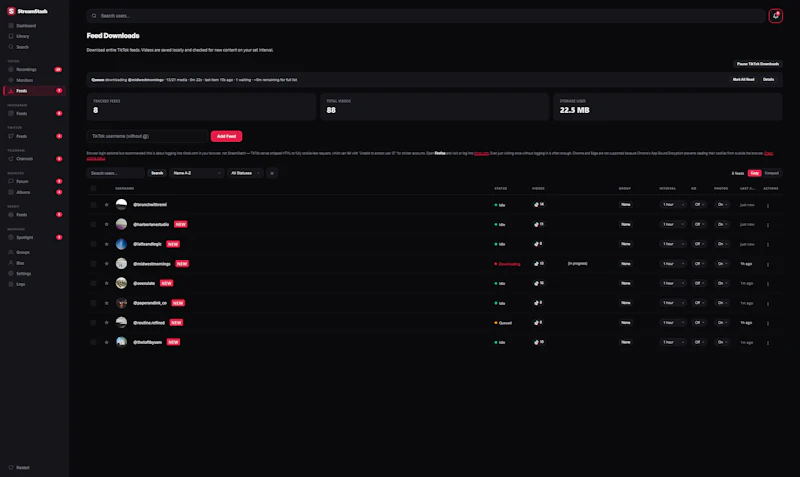Tick the checkbox for @paperandink_co
This screenshot has width=800, height=477.
[x=93, y=303]
